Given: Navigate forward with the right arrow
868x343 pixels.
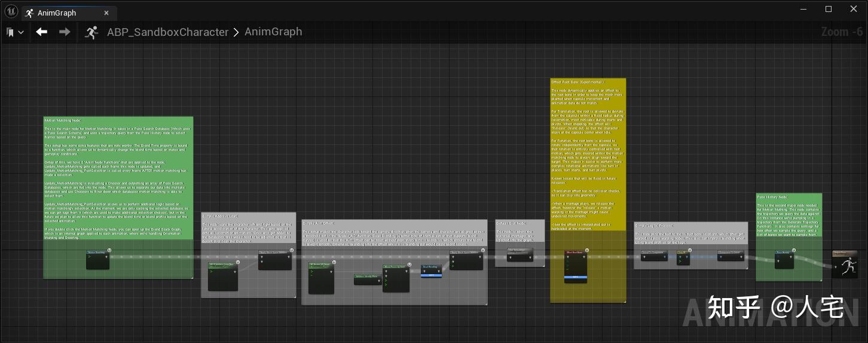Looking at the screenshot, I should tap(65, 32).
